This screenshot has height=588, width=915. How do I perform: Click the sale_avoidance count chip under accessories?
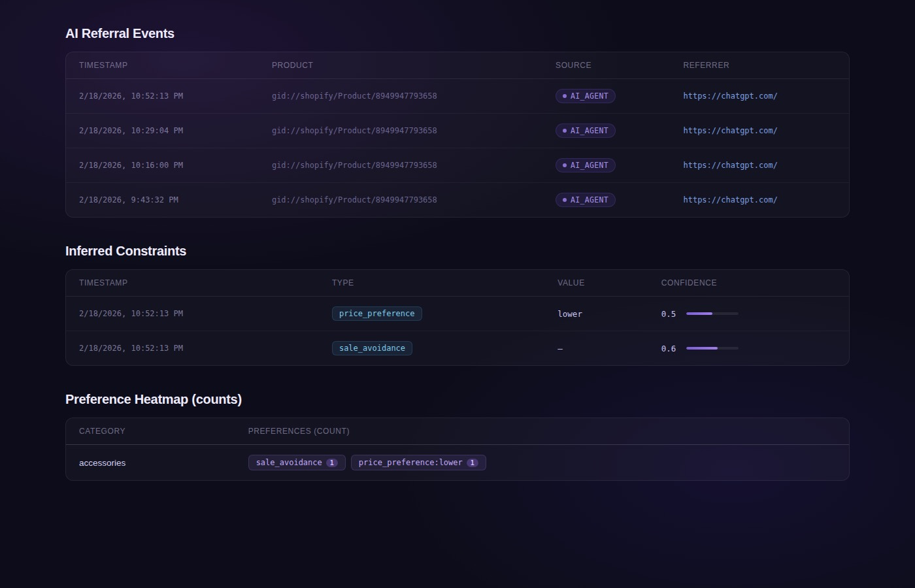coord(296,462)
